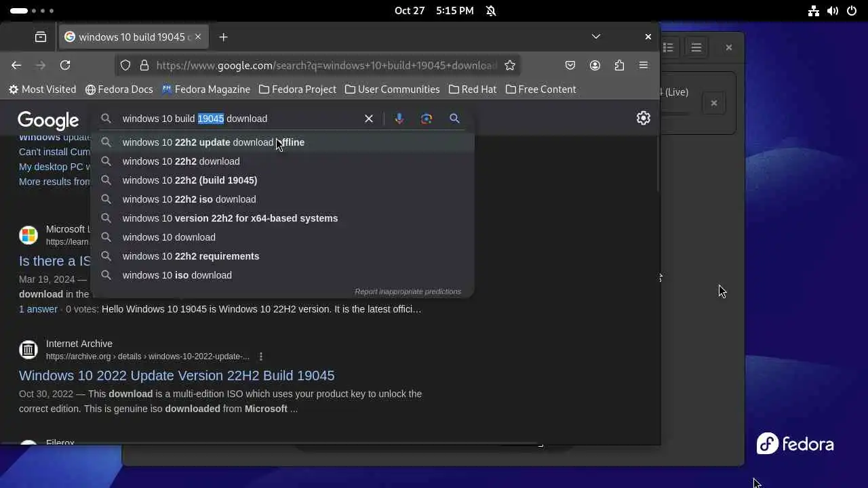
Task: Open Google quick settings gear
Action: (644, 118)
